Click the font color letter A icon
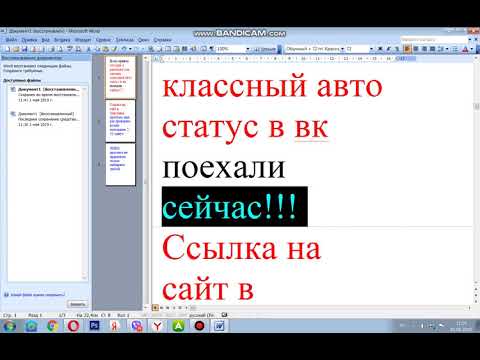 point(465,49)
